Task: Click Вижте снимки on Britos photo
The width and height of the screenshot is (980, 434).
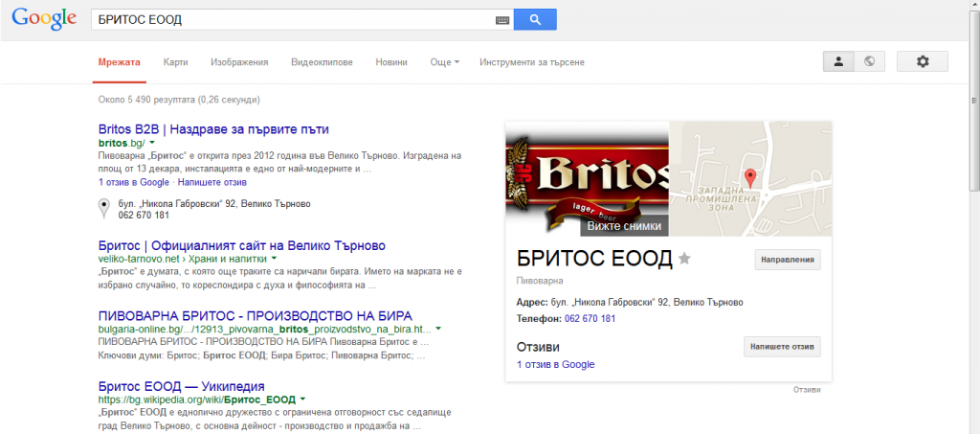Action: (x=624, y=226)
